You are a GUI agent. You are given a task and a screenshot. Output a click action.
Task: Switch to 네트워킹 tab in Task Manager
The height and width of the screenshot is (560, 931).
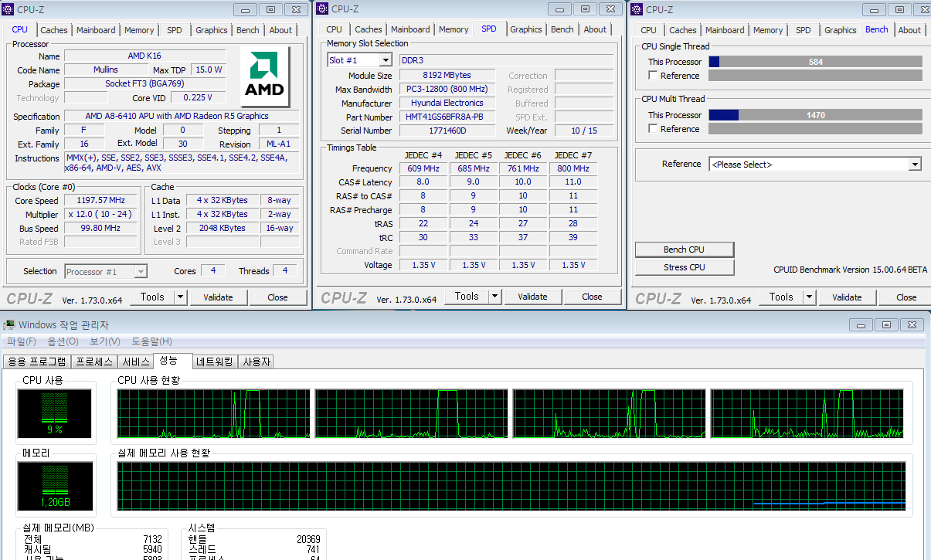tap(216, 361)
